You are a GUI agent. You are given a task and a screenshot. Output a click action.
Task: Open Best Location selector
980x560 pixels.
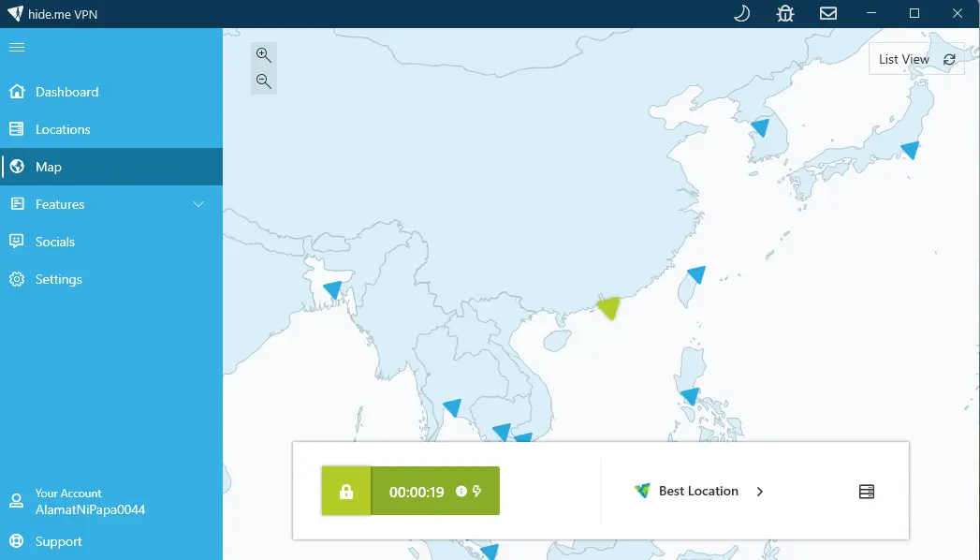pyautogui.click(x=699, y=492)
